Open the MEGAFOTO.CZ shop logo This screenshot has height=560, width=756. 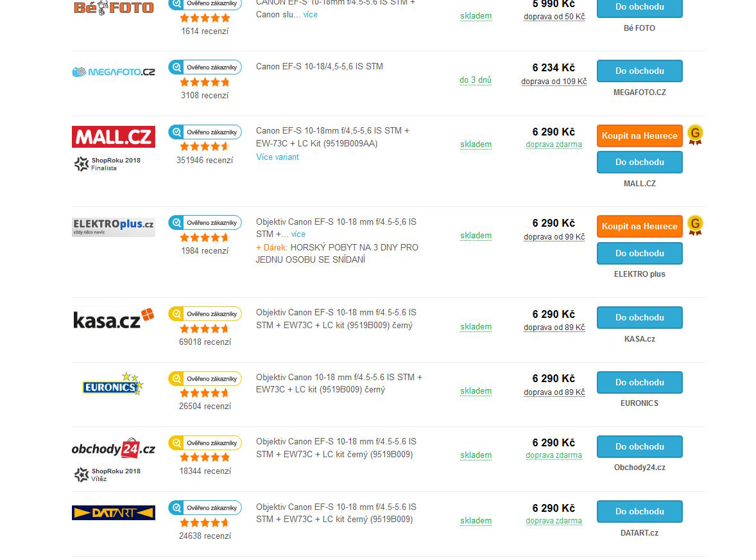pos(114,72)
